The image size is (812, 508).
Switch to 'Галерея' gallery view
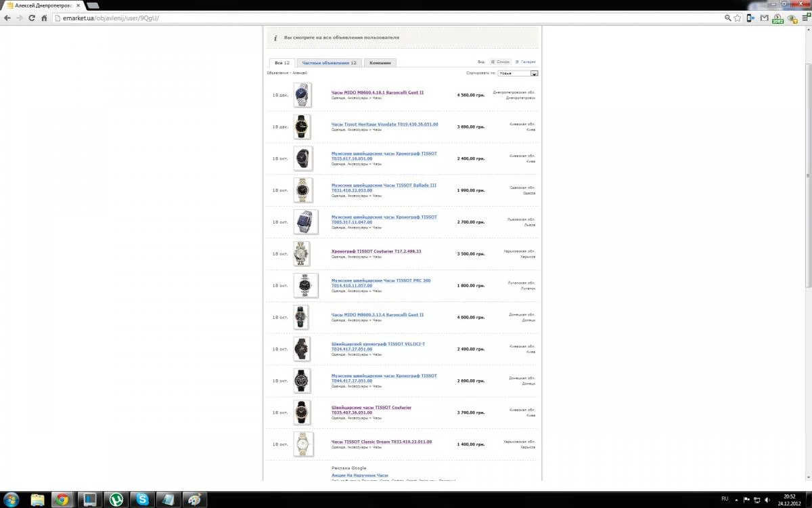click(526, 62)
